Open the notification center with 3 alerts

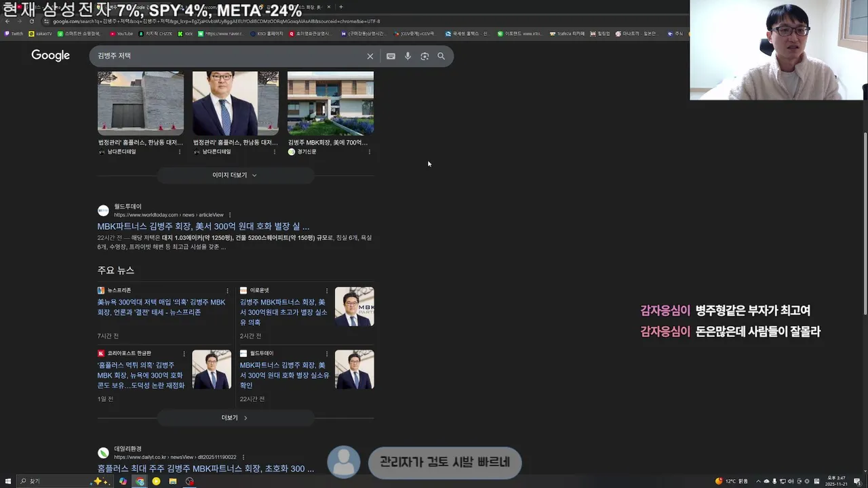coord(857,481)
